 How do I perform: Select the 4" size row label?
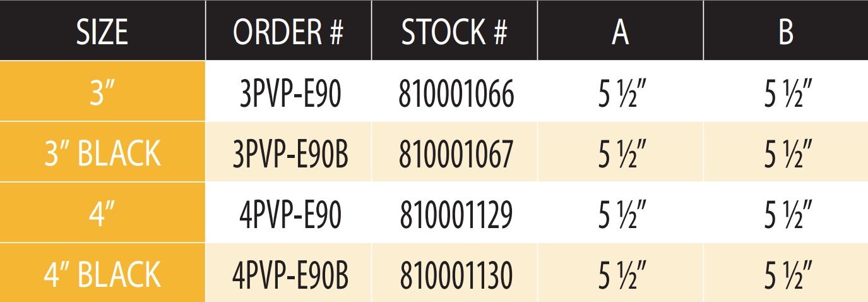[x=102, y=215]
